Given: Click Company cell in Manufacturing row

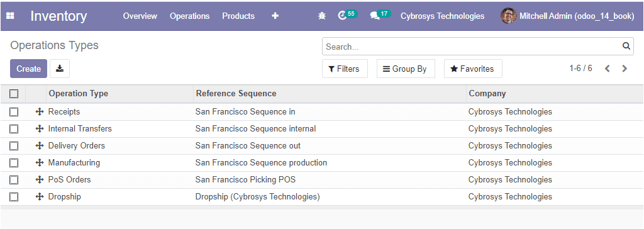Looking at the screenshot, I should (510, 163).
